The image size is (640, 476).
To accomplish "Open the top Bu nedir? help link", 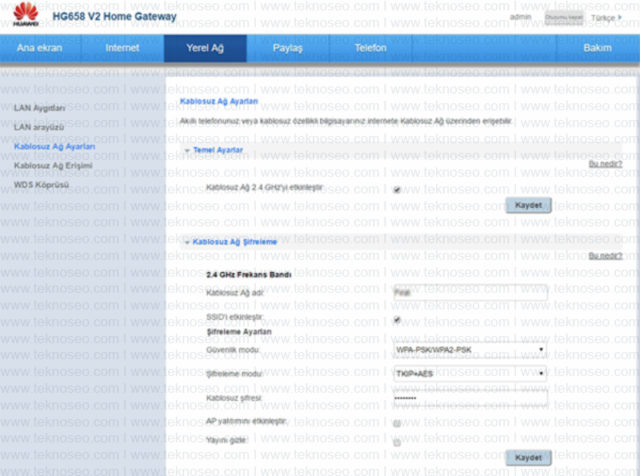I will (605, 164).
